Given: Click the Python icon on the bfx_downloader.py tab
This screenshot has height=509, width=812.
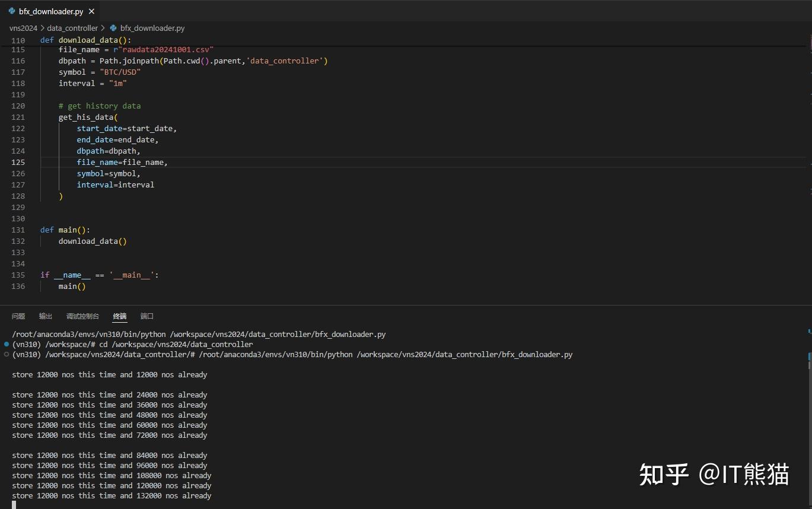Looking at the screenshot, I should (11, 11).
